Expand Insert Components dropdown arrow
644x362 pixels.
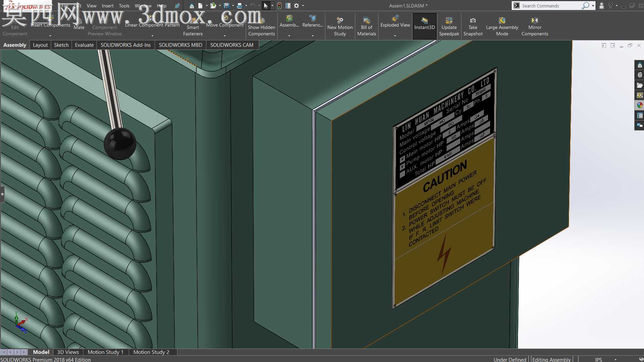[x=50, y=36]
